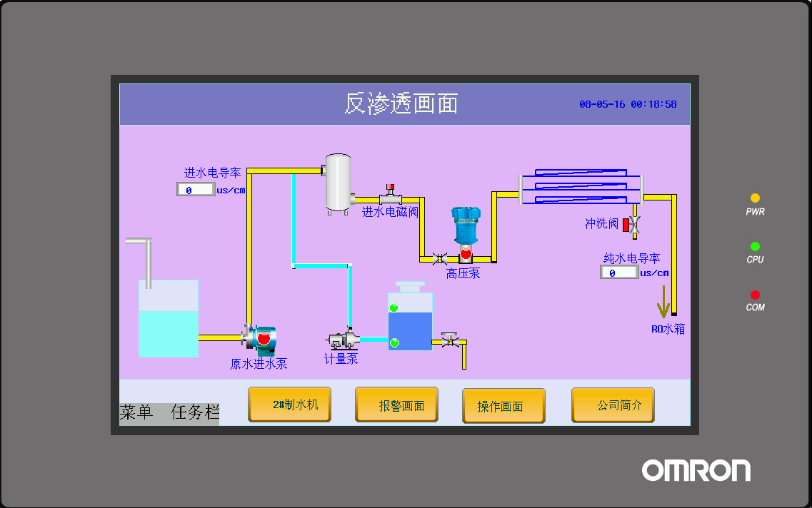Click the high pressure pump red indicator
Viewport: 812px width, 508px height.
[x=466, y=253]
